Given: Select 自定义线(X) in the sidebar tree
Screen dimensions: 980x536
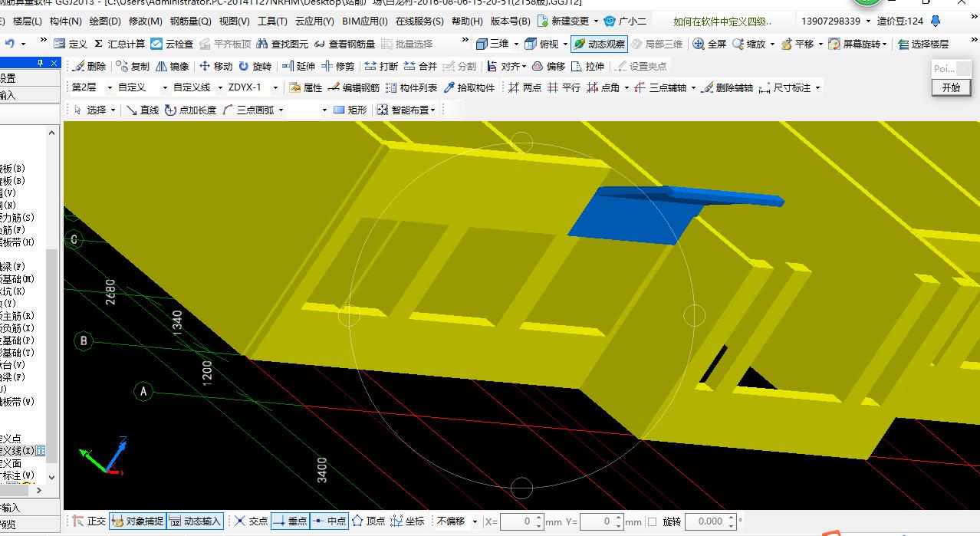Looking at the screenshot, I should (18, 451).
